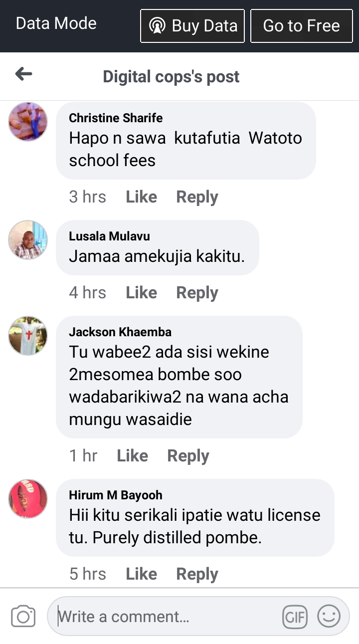359x644 pixels.
Task: Open the Jackson Khaemba name link
Action: click(120, 332)
